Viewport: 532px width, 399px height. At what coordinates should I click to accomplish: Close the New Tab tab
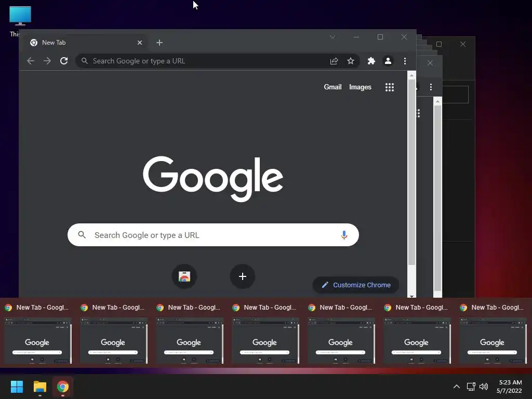139,43
